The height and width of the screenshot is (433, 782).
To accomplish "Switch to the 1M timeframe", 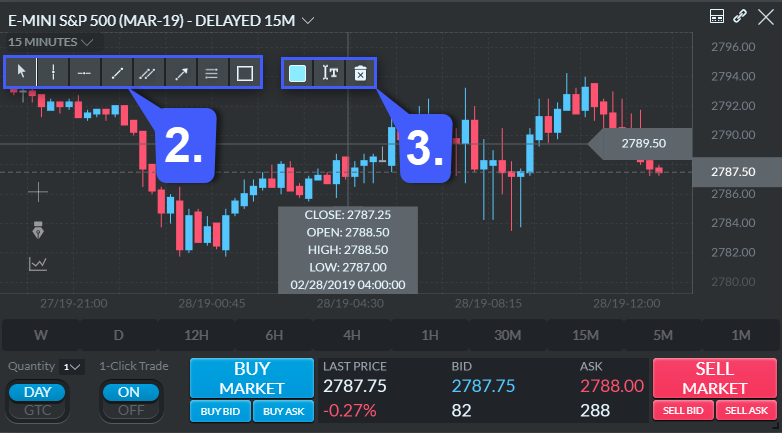I will coord(741,335).
